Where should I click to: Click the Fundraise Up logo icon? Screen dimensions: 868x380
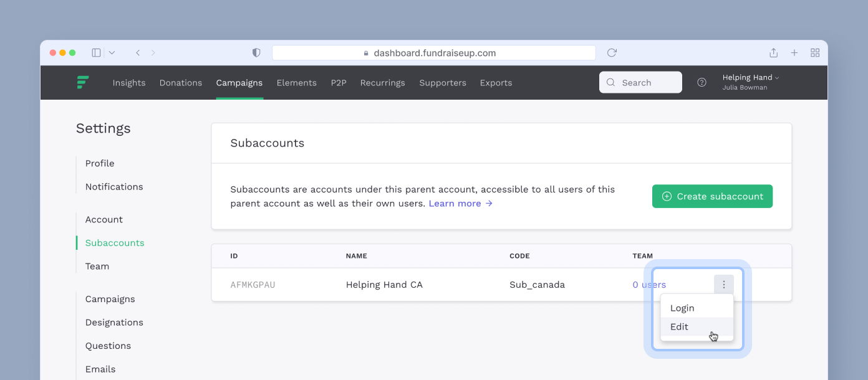click(82, 82)
